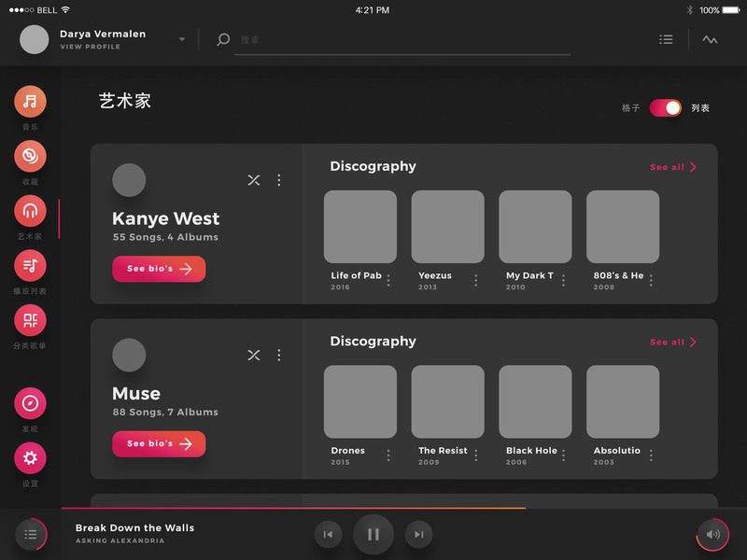
Task: Open options for Absolutio album
Action: click(651, 455)
